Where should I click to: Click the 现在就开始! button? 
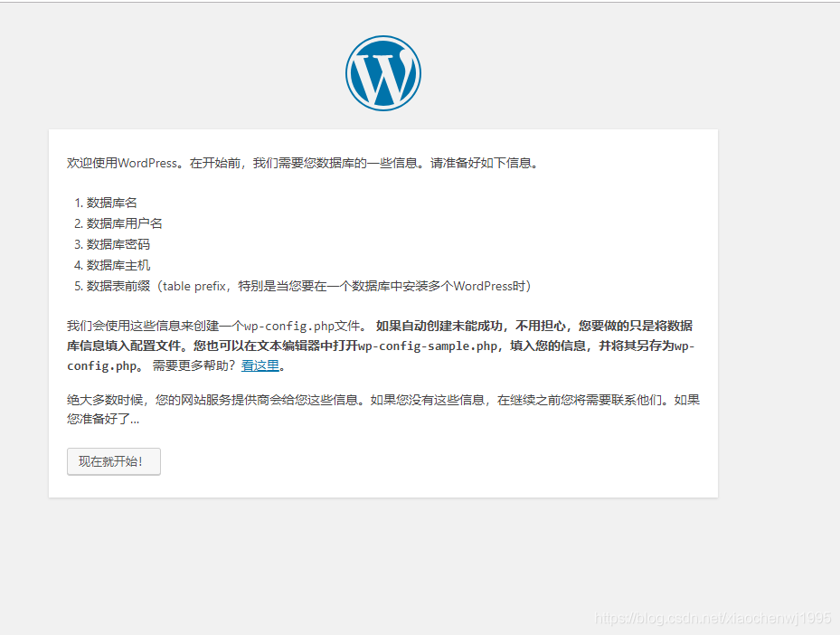(114, 461)
